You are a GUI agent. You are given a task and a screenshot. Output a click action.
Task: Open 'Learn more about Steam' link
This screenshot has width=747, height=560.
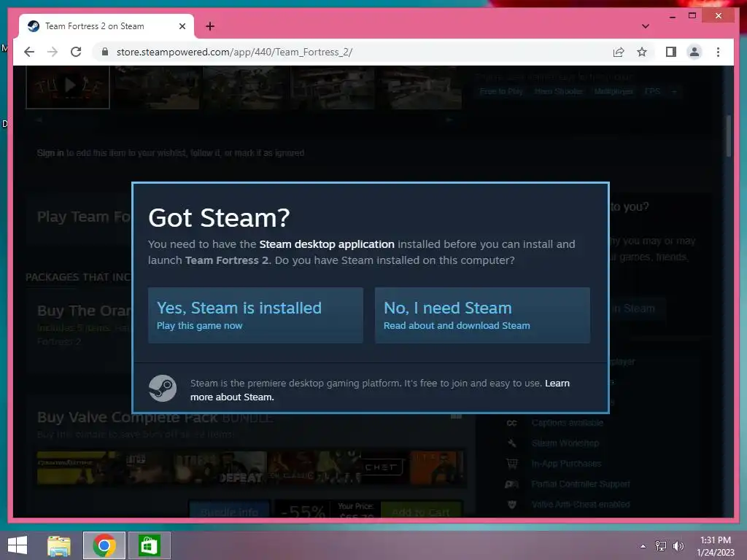click(379, 390)
